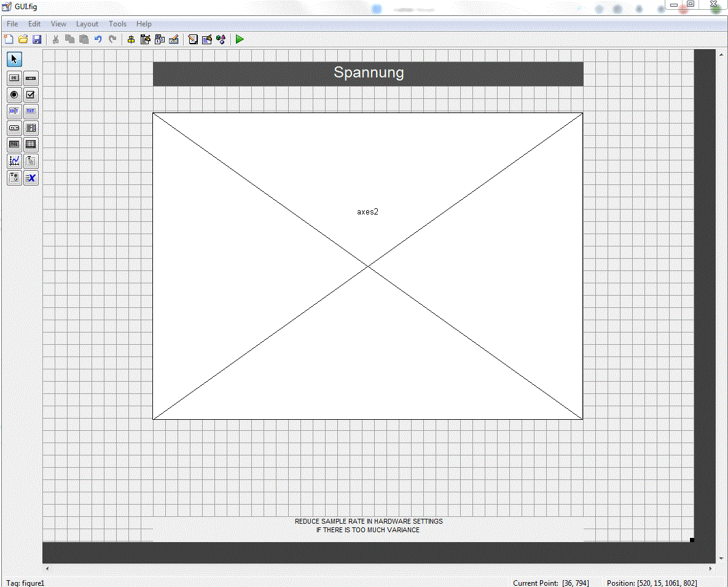Pick the Table component tool
This screenshot has width=728, height=587.
point(31,144)
